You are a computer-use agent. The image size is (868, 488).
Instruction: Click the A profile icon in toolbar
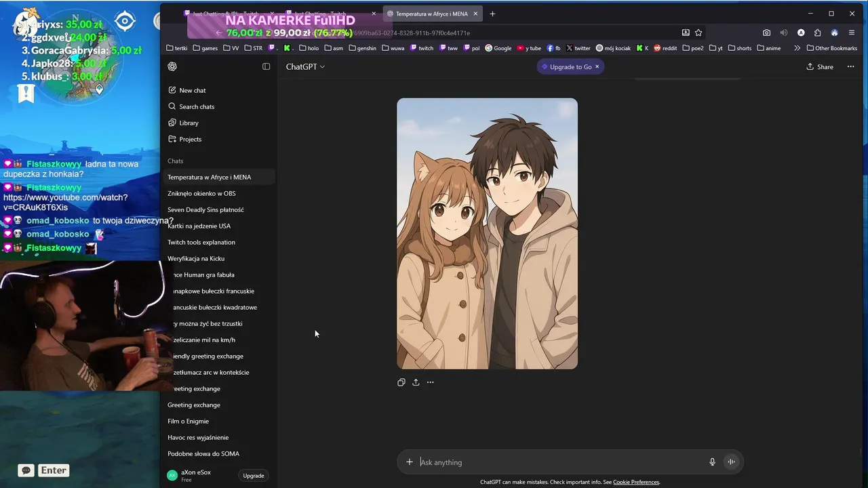[801, 33]
